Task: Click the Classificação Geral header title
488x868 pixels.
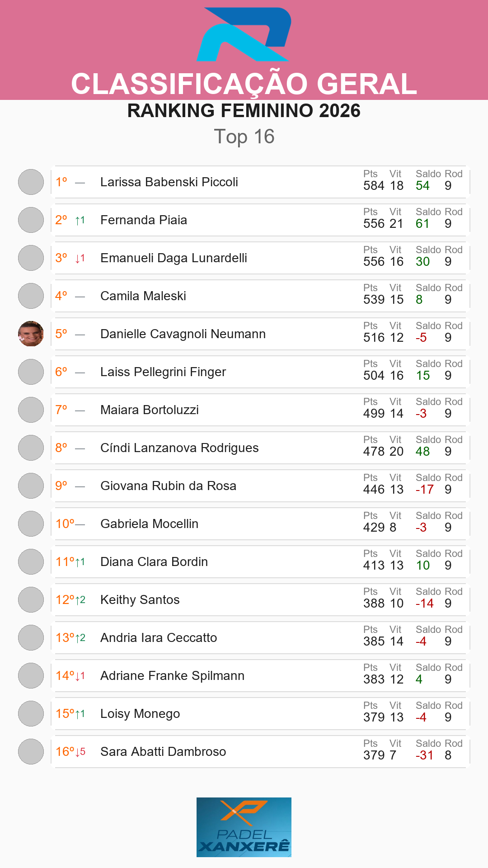Action: coord(244,84)
